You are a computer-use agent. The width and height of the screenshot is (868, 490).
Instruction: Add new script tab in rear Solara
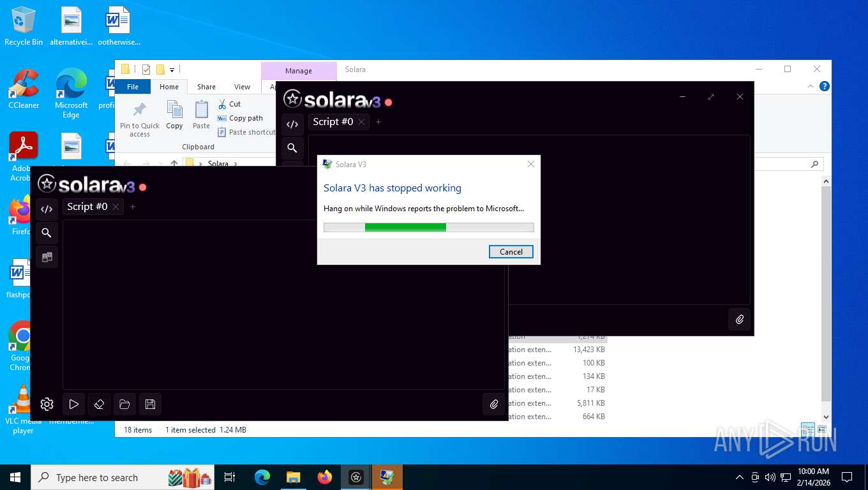tap(378, 122)
